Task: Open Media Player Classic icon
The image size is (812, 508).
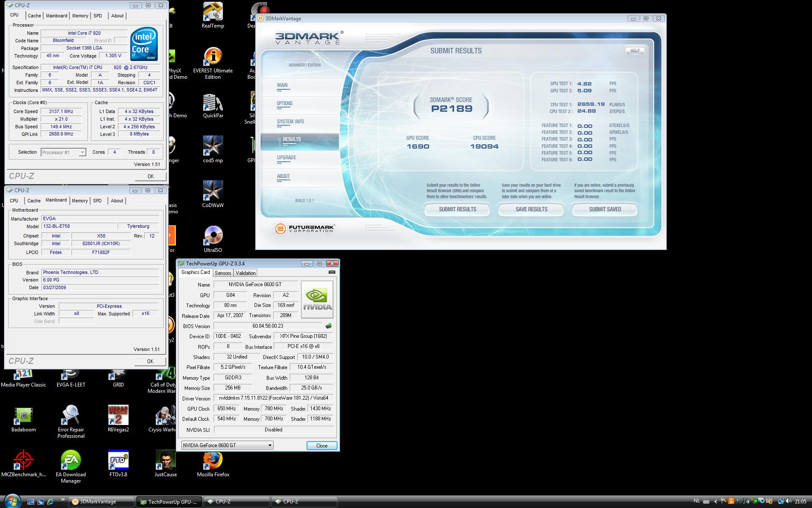Action: click(23, 378)
